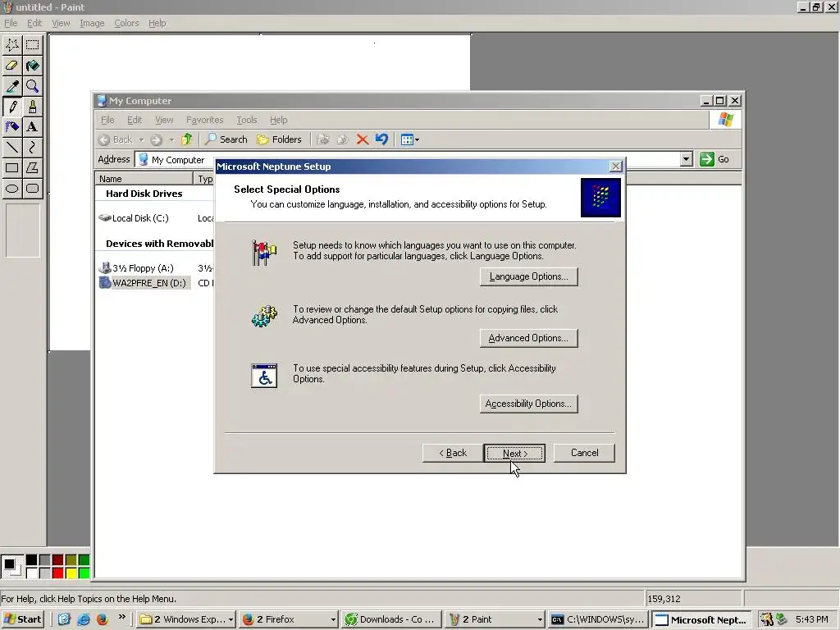The image size is (840, 630).
Task: Click the Show Desktop Quick Launch icon
Action: tap(64, 619)
